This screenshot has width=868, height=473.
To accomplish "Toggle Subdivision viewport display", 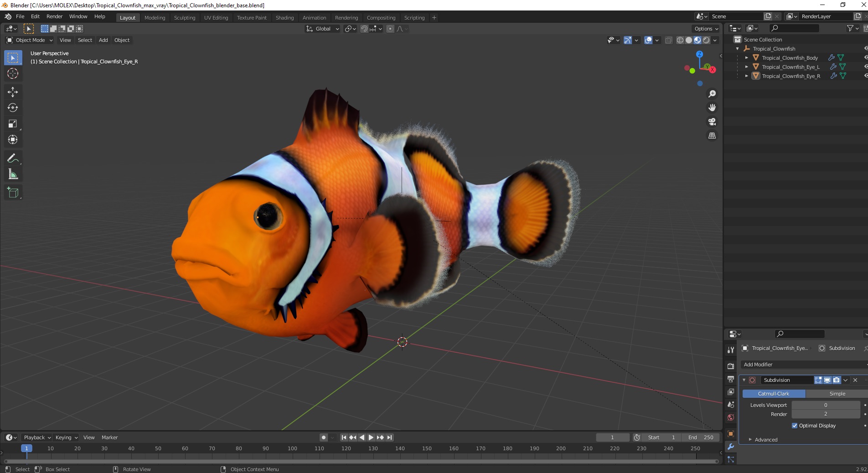I will click(827, 380).
